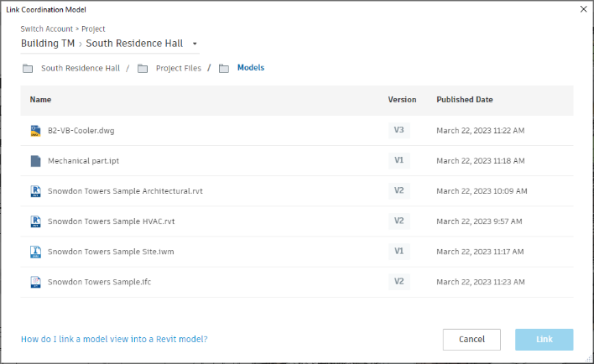Sort the list by Name column
This screenshot has width=594, height=364.
[40, 100]
